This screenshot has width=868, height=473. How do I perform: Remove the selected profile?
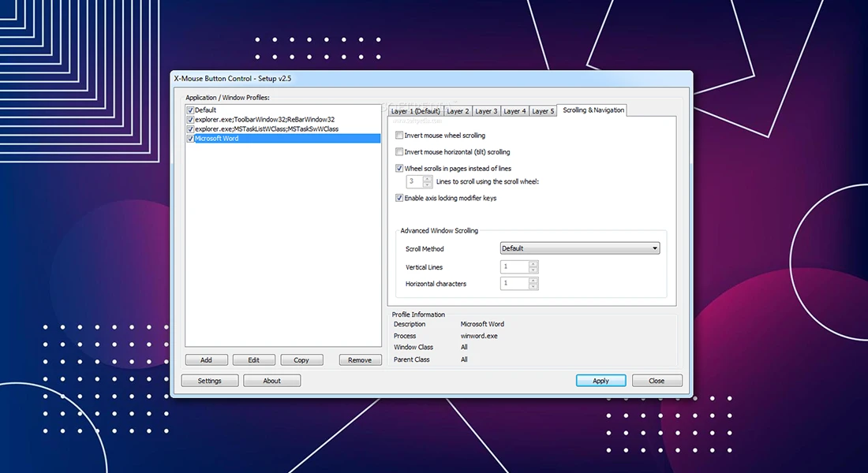[x=361, y=360]
